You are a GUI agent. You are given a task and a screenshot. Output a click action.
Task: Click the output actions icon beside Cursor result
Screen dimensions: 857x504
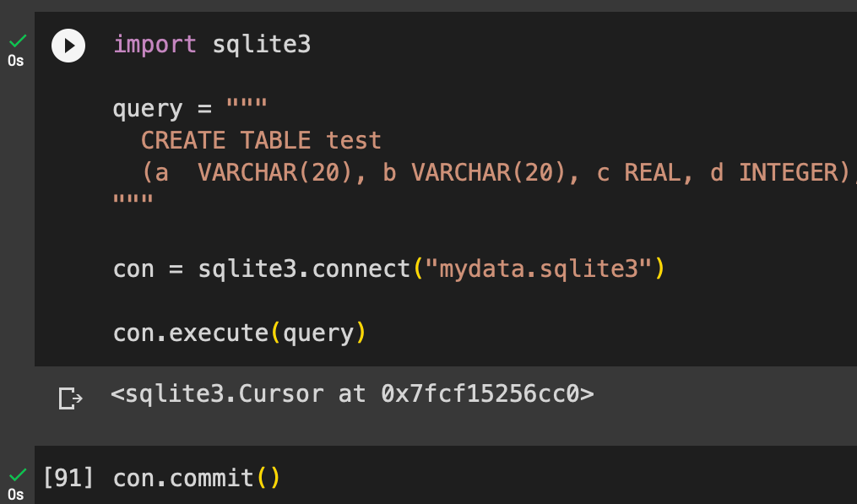[71, 398]
